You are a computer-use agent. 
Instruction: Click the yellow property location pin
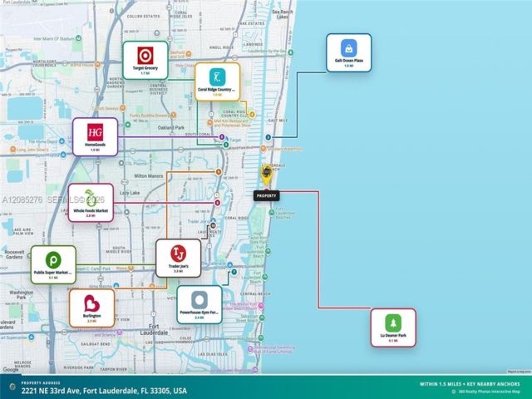click(x=267, y=175)
